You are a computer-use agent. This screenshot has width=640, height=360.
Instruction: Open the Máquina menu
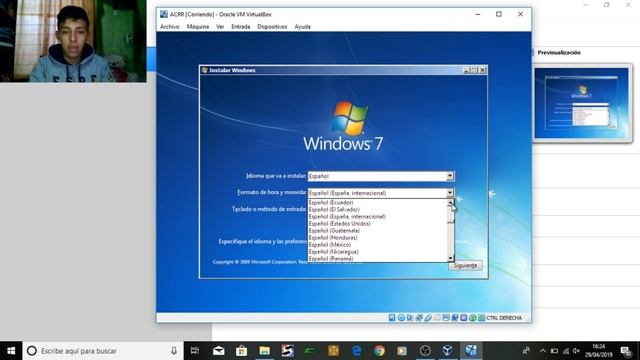click(x=198, y=27)
